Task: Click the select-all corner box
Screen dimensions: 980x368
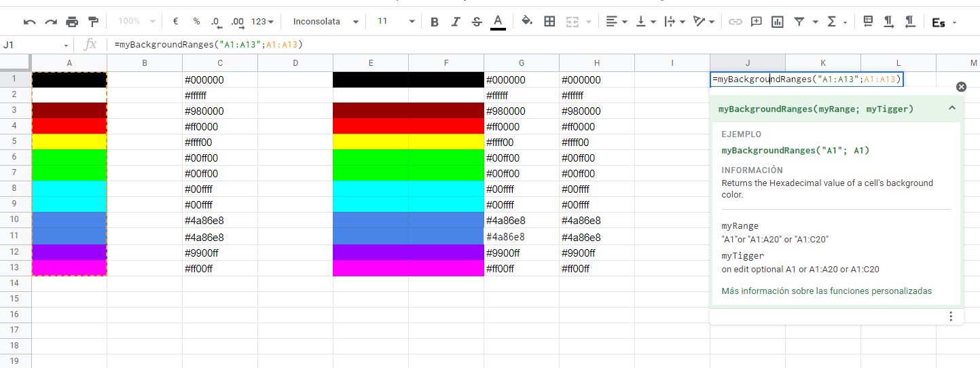Action: (x=16, y=63)
